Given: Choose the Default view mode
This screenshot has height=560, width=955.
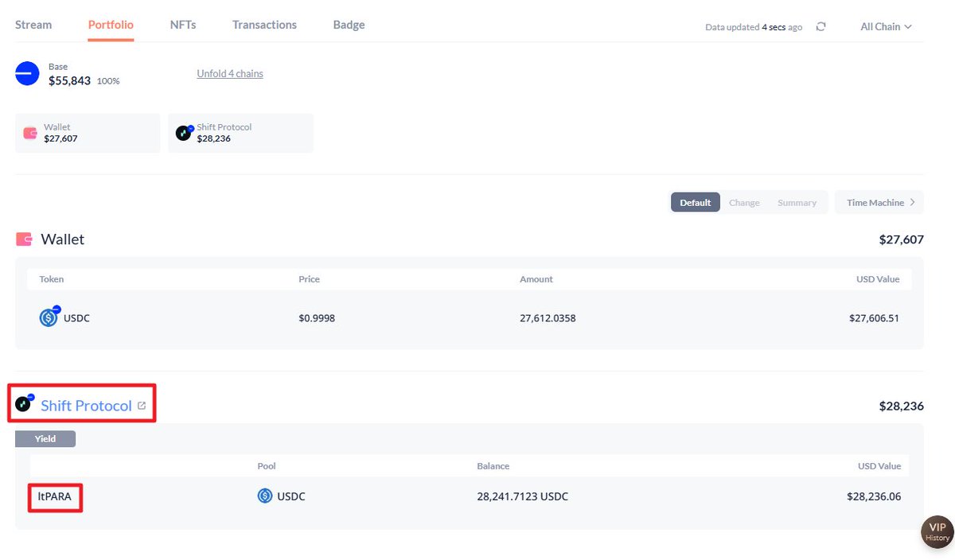Looking at the screenshot, I should [x=695, y=202].
